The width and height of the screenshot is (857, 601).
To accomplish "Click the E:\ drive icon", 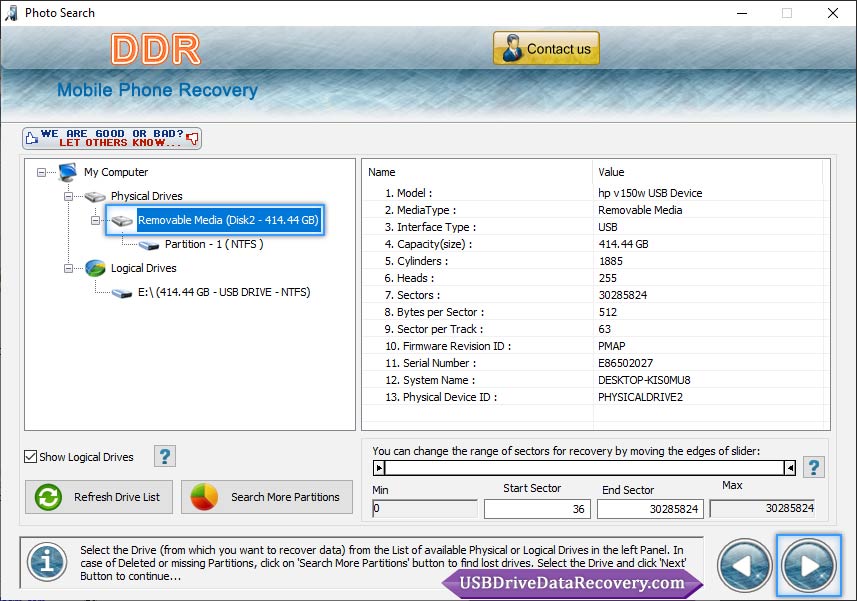I will pyautogui.click(x=122, y=293).
